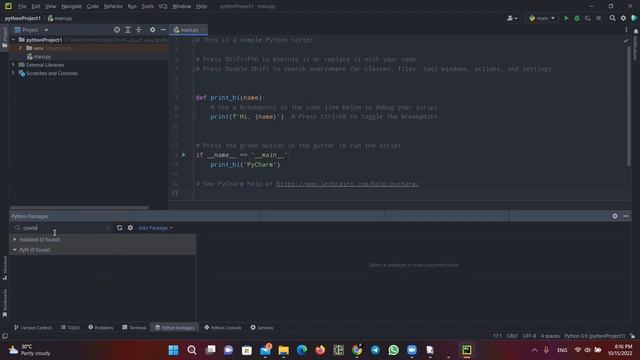Open the File menu
The height and width of the screenshot is (360, 640).
pyautogui.click(x=22, y=6)
